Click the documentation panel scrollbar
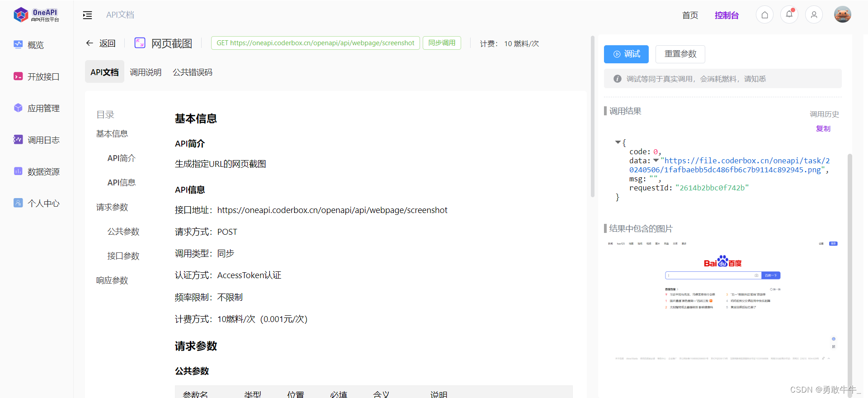The width and height of the screenshot is (868, 398). coord(593,117)
